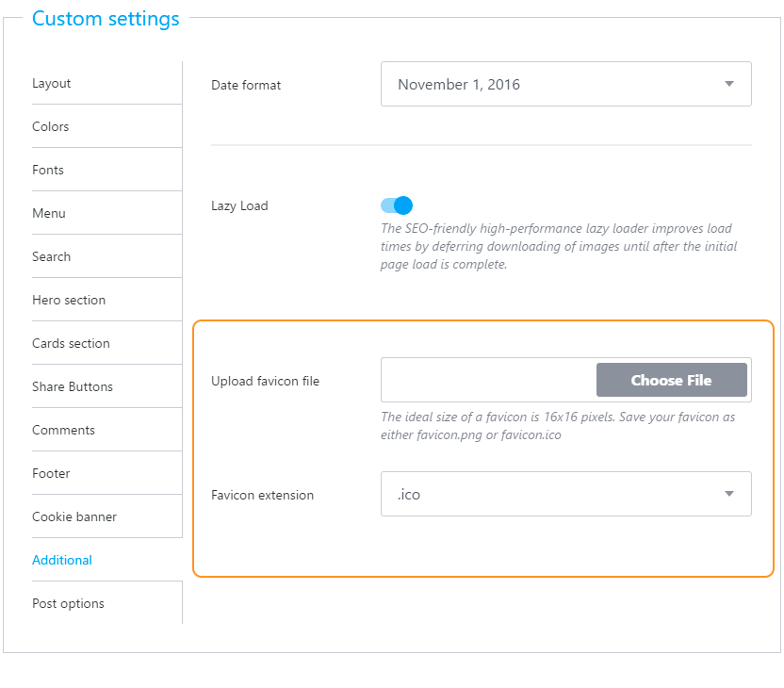
Task: Click the Favicon extension dropdown arrow
Action: tap(728, 494)
